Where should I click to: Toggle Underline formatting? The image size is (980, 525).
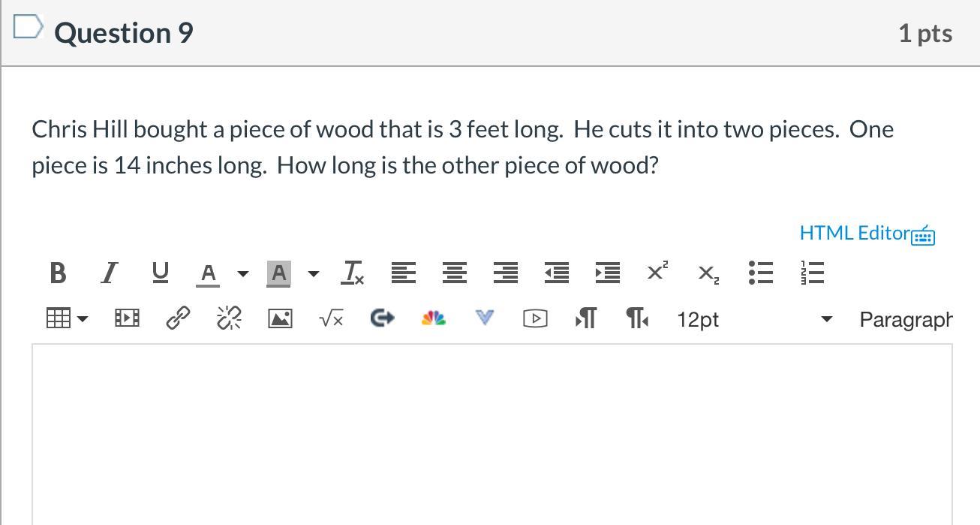tap(160, 273)
